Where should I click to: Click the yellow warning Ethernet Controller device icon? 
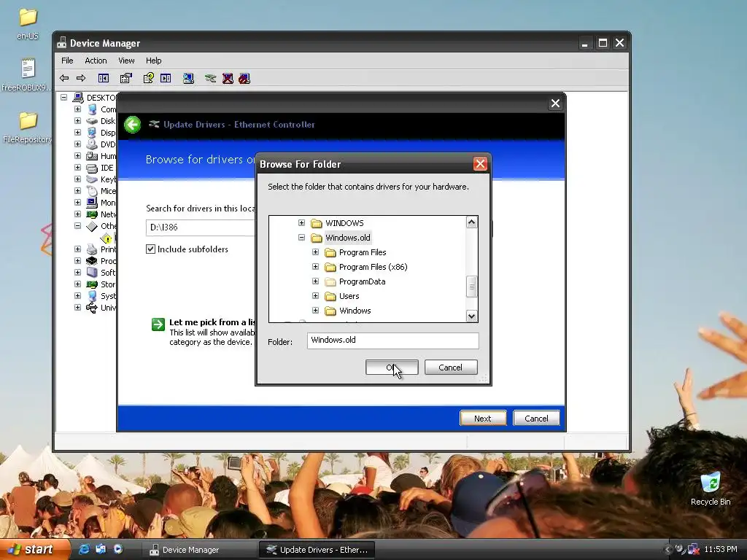click(107, 238)
